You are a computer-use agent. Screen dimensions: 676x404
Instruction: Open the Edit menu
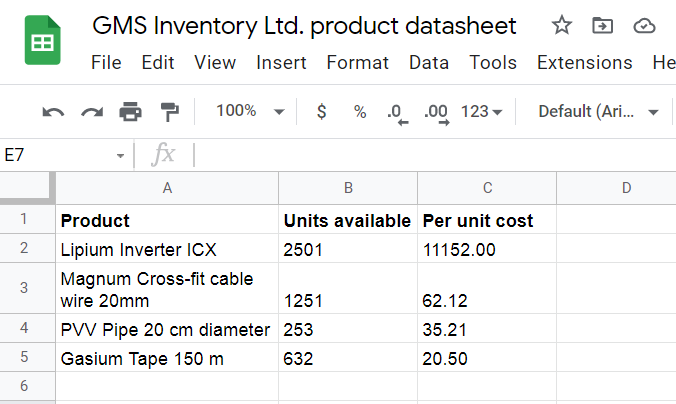coord(158,63)
